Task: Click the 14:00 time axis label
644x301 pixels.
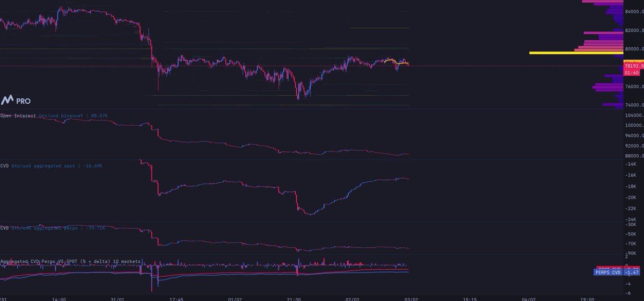Action: pyautogui.click(x=59, y=298)
